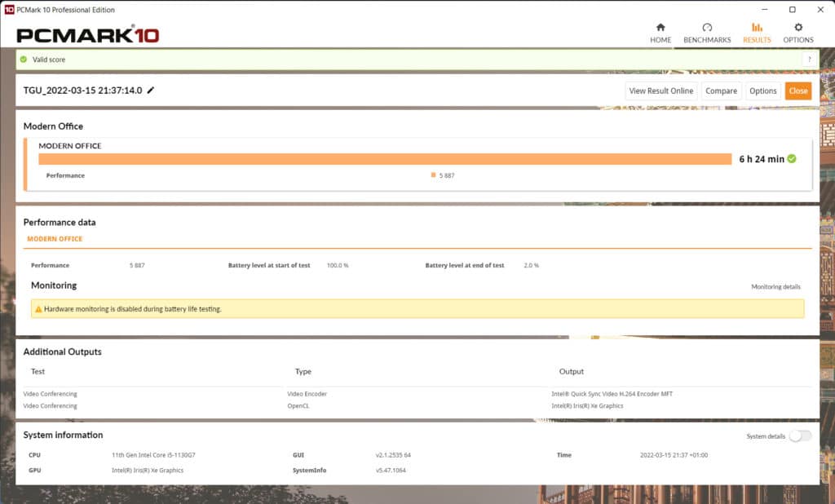Click the result name TGU_2022-03-15 21:37:14.0
The width and height of the screenshot is (835, 504).
tap(82, 90)
